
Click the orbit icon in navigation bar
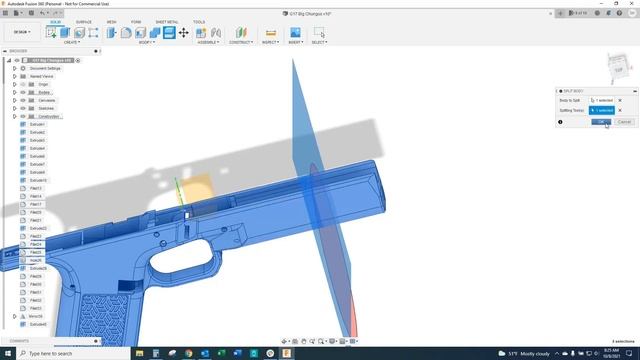(284, 341)
